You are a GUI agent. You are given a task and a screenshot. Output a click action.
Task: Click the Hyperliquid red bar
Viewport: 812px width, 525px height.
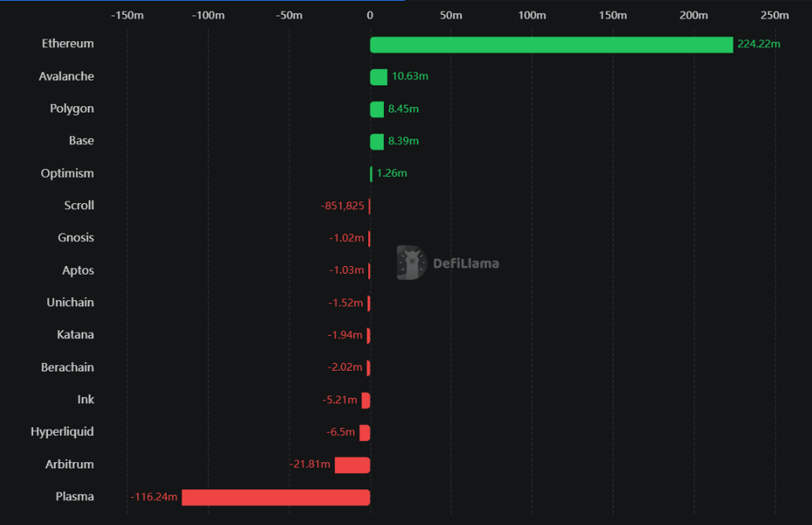point(365,433)
